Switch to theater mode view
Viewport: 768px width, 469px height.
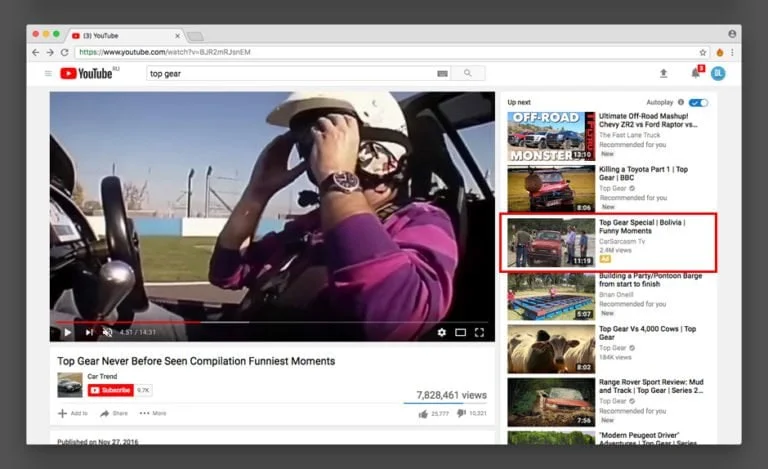coord(460,332)
